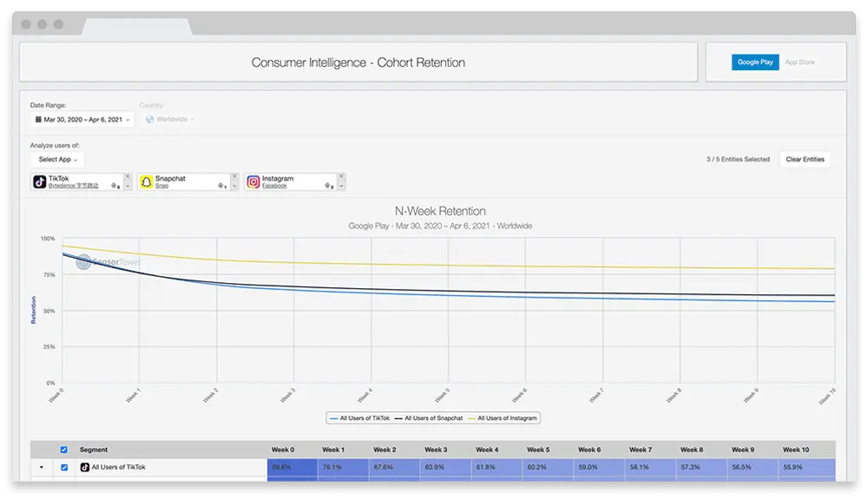Open the Snap publisher link
This screenshot has height=499, width=868.
coord(161,186)
